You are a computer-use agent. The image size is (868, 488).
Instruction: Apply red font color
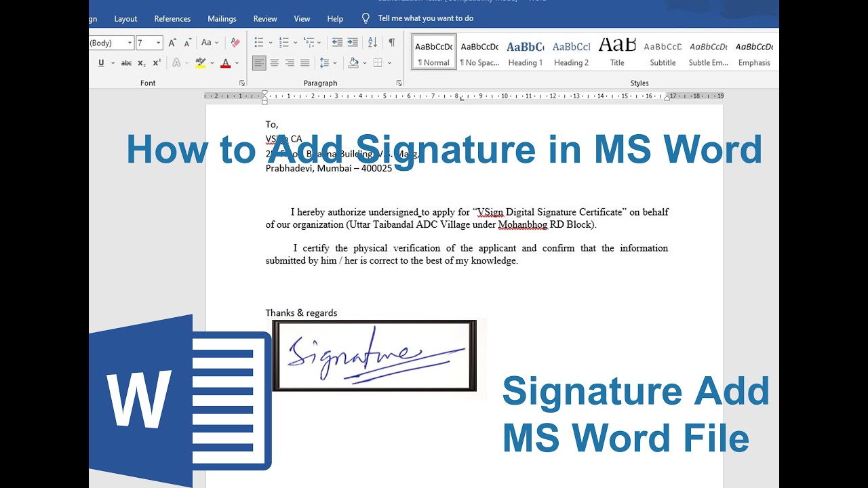pyautogui.click(x=226, y=63)
